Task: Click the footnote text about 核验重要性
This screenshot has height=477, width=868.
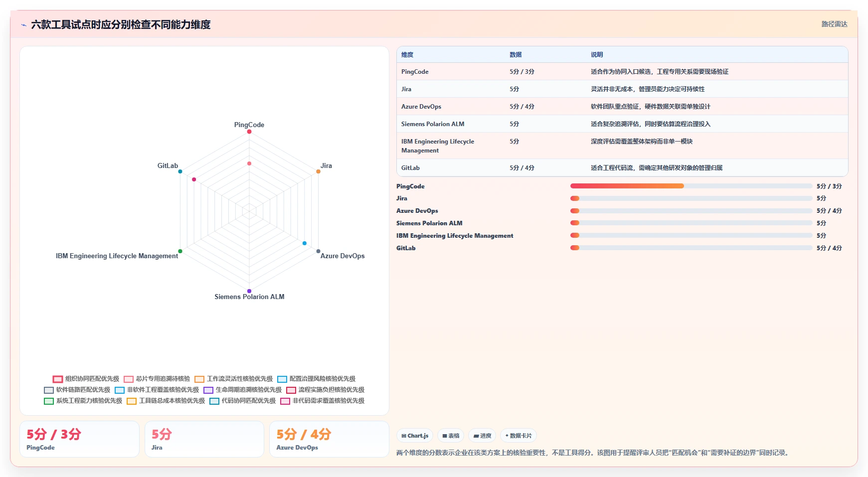Action: coord(594,453)
